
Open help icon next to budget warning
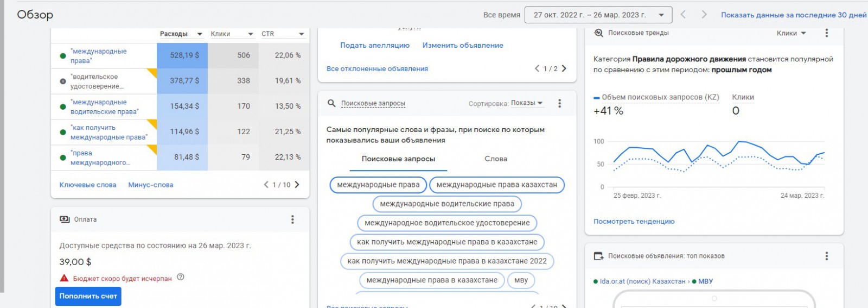click(181, 277)
